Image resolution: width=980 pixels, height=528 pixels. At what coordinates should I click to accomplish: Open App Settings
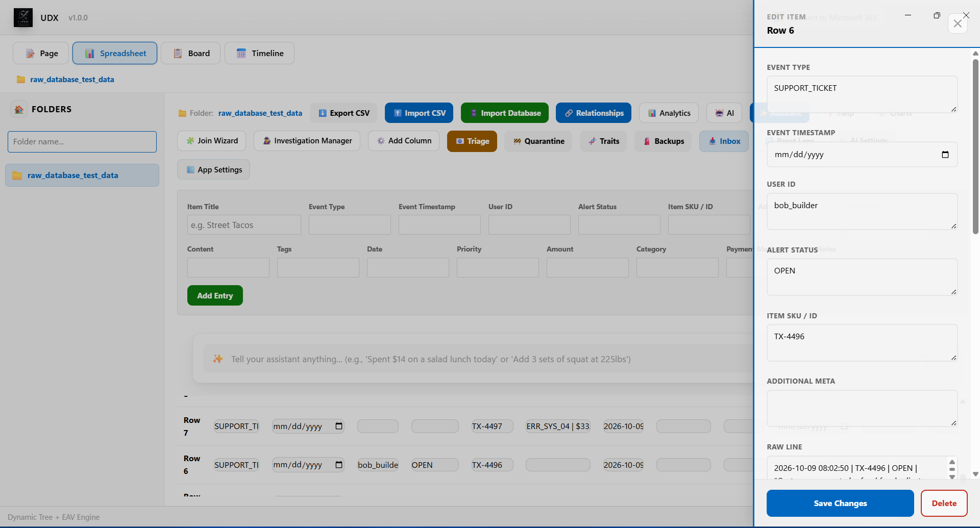point(213,169)
